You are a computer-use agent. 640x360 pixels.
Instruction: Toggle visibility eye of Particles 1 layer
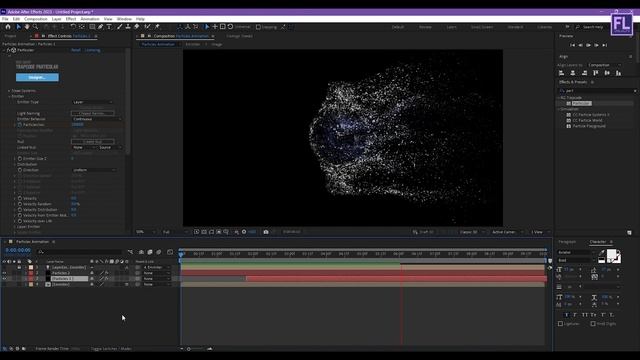pos(4,279)
